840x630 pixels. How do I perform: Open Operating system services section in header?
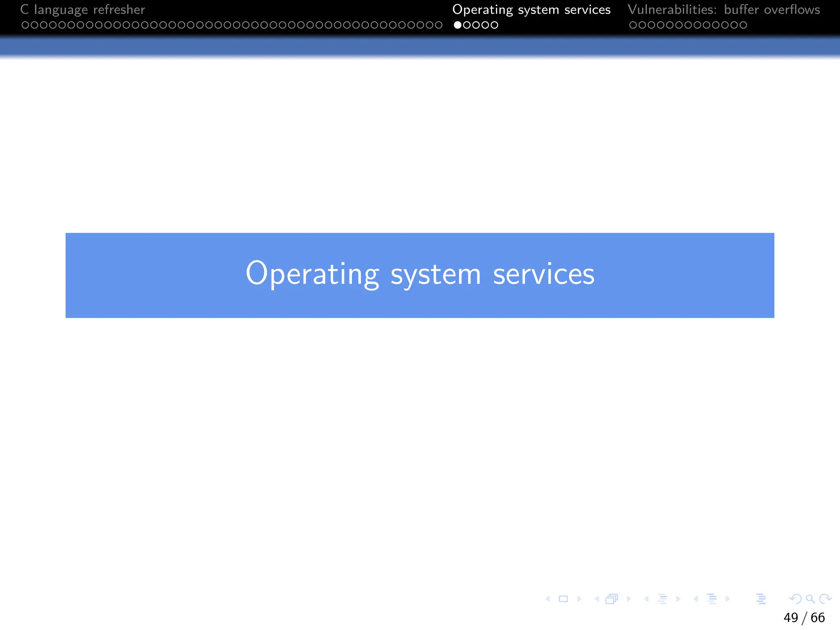click(531, 10)
